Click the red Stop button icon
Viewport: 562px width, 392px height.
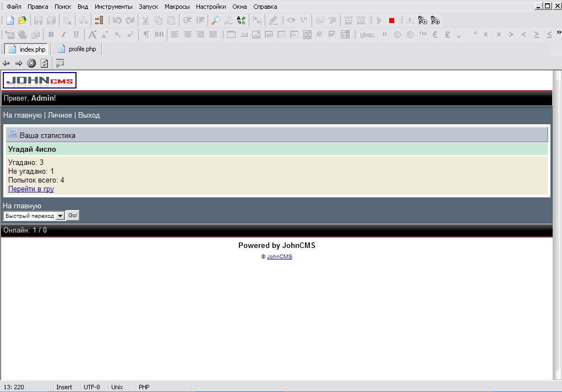392,20
